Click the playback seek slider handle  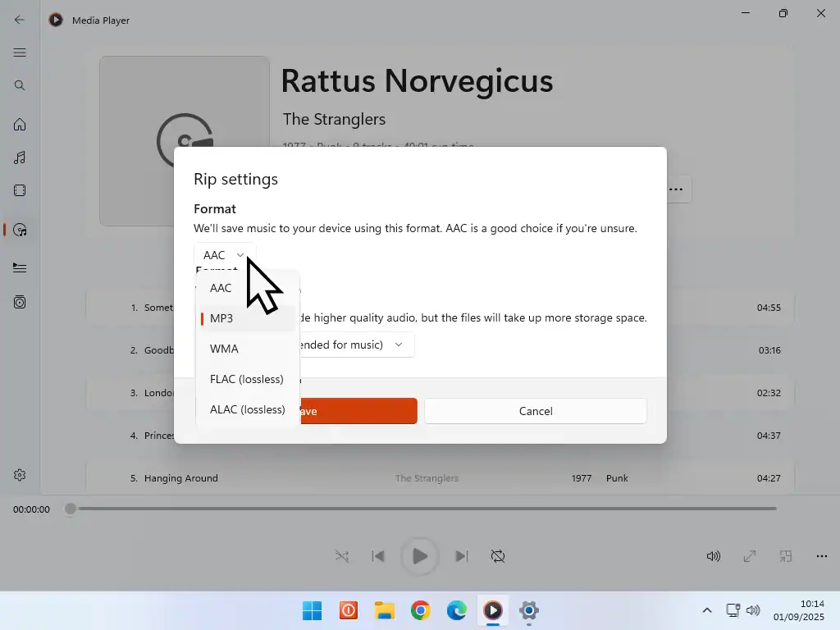(71, 509)
